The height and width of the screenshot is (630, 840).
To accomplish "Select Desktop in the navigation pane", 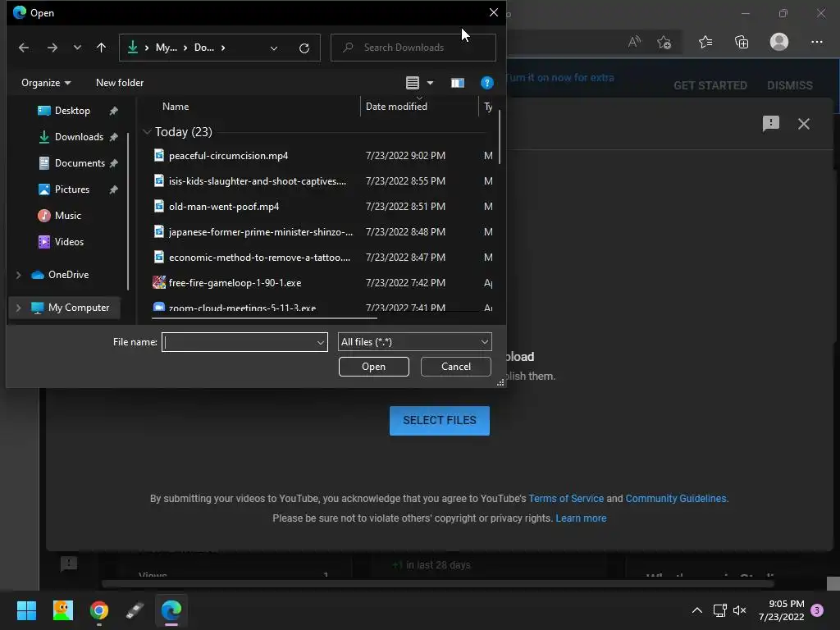I will pos(72,111).
